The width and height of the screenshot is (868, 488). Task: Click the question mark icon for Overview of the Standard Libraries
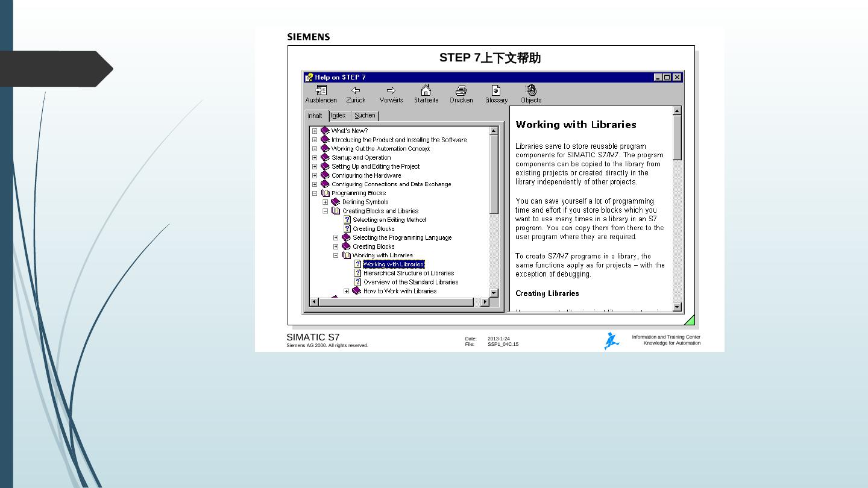[x=357, y=282]
